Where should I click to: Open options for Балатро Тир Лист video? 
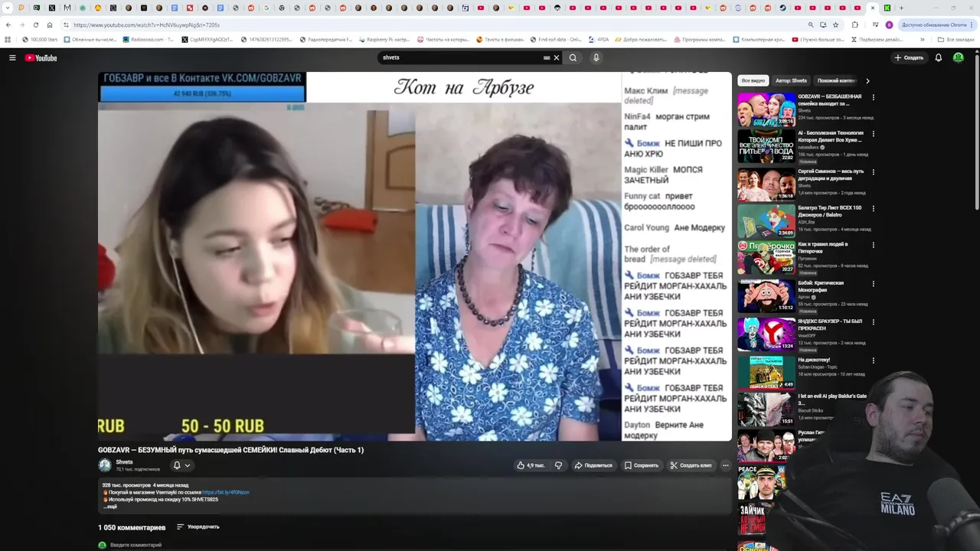(x=873, y=208)
